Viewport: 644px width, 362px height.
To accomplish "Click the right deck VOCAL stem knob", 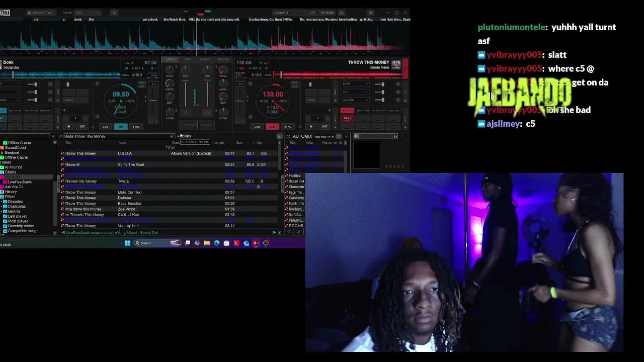I will (223, 69).
